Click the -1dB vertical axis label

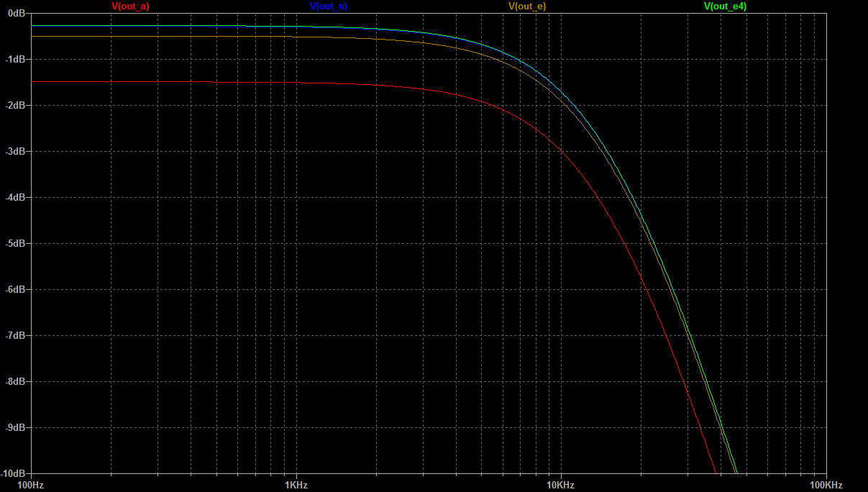14,59
